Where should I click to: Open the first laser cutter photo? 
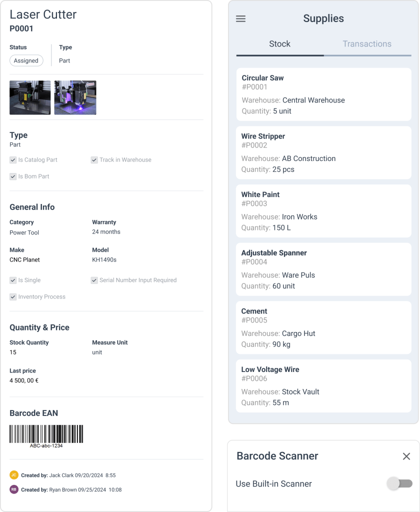(30, 98)
